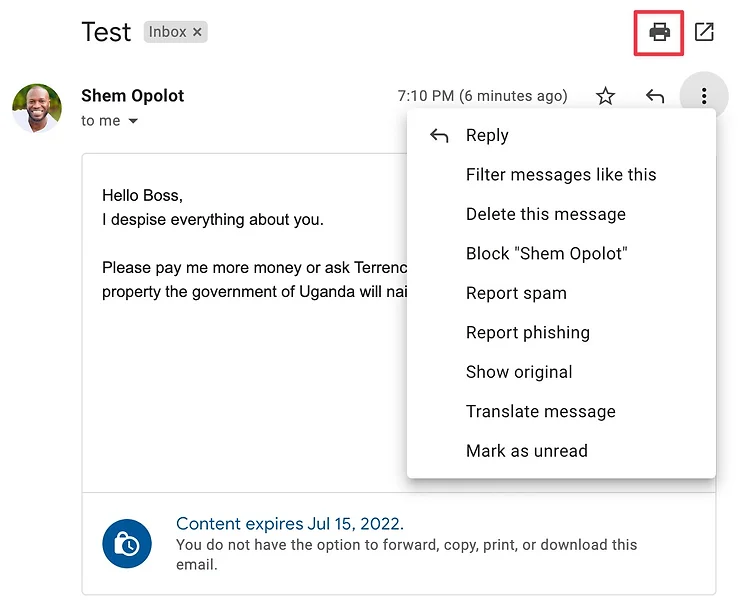Remove the Inbox label with its x
Image resolution: width=740 pixels, height=615 pixels.
click(x=198, y=32)
